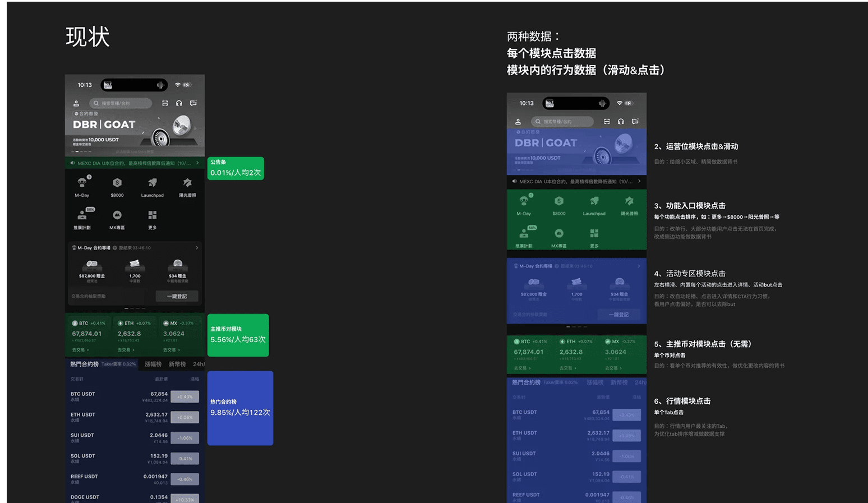Open the M-Day icon in left mockup

click(x=82, y=183)
